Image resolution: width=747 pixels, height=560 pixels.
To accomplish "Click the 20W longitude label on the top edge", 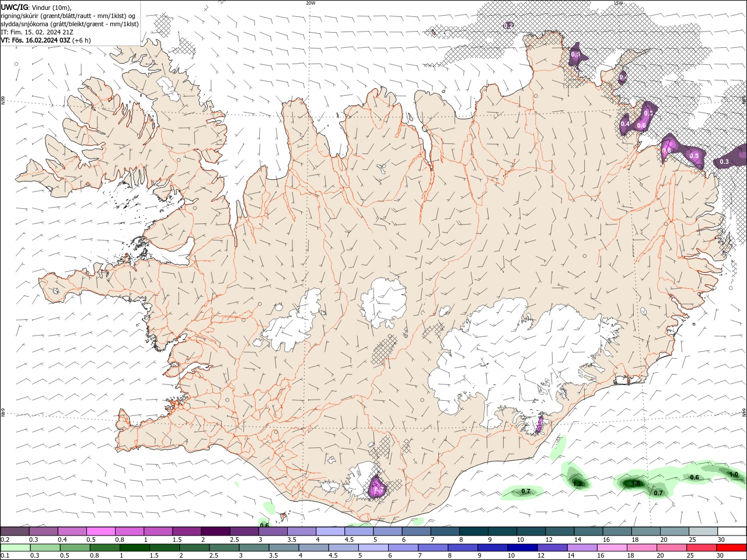I will point(310,3).
